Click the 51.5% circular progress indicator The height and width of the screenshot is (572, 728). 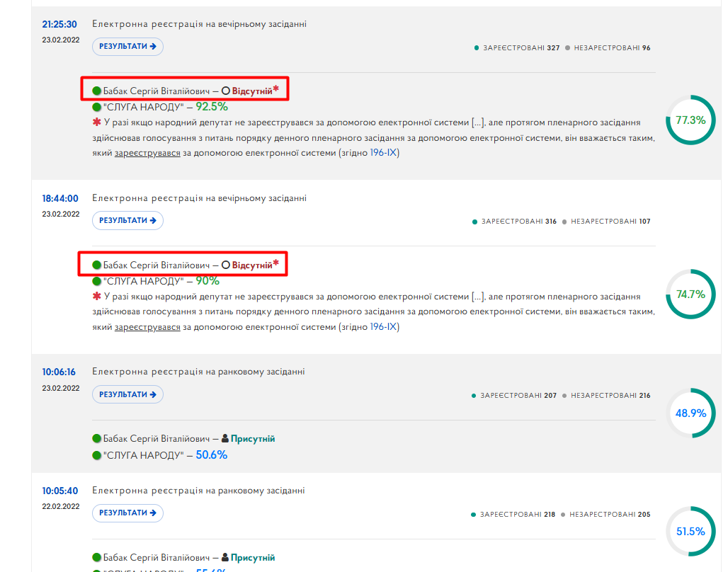[690, 532]
